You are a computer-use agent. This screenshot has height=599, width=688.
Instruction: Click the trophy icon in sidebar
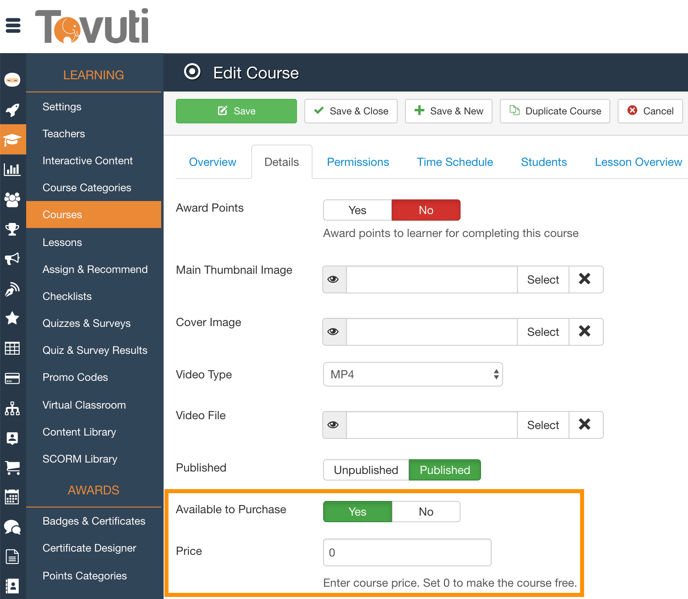12,230
